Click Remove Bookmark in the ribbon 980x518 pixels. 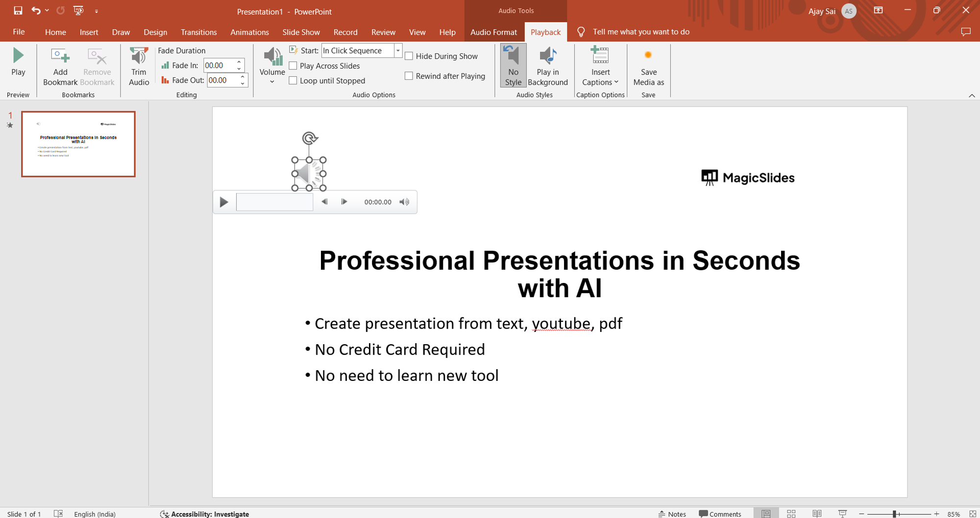click(x=97, y=67)
